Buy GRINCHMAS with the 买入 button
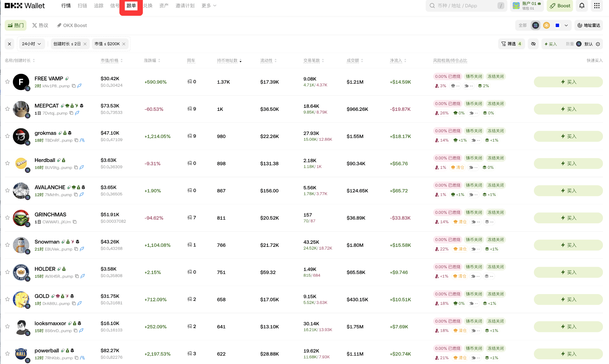 pos(568,218)
